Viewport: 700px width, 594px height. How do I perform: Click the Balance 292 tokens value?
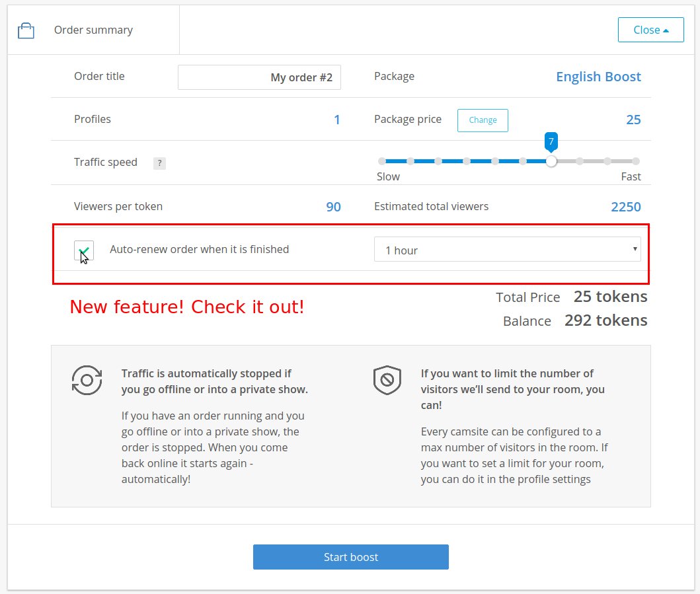(605, 320)
